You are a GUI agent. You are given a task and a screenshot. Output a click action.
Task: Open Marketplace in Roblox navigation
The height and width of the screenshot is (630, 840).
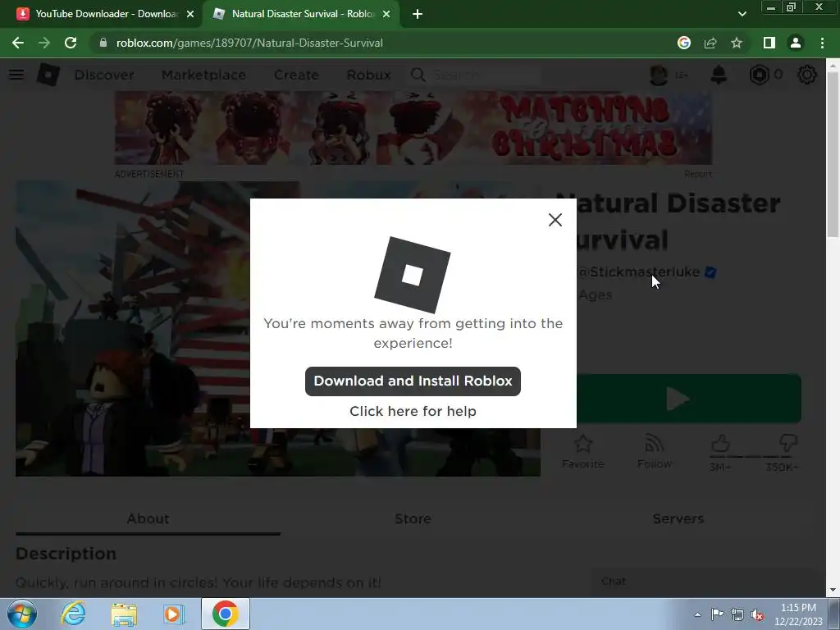point(203,75)
